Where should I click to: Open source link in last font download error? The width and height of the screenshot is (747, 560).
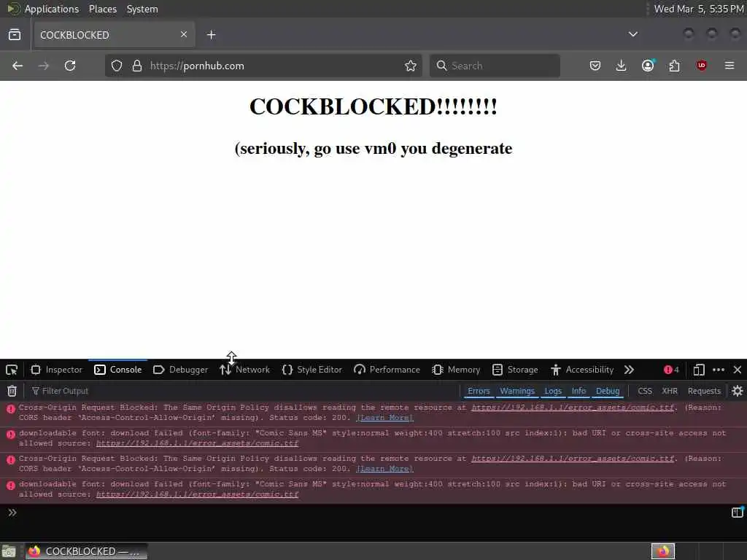point(197,494)
